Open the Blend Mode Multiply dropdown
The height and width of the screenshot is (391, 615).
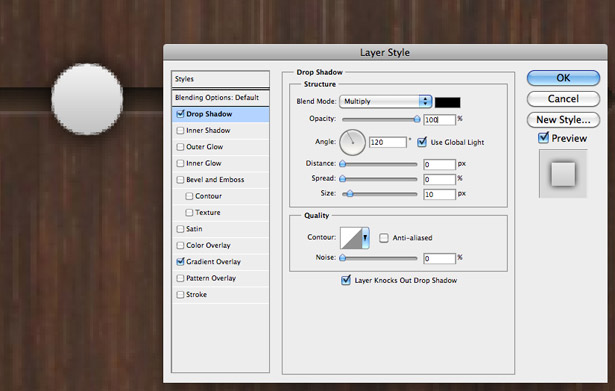pyautogui.click(x=386, y=101)
